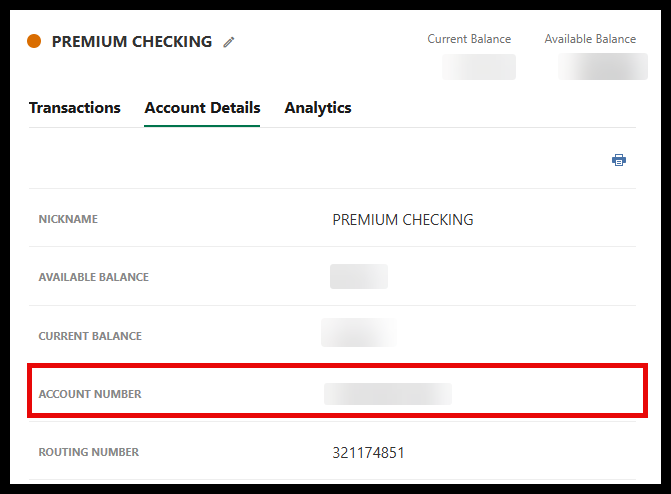The height and width of the screenshot is (494, 671).
Task: Click the orange account color dot
Action: 34,42
